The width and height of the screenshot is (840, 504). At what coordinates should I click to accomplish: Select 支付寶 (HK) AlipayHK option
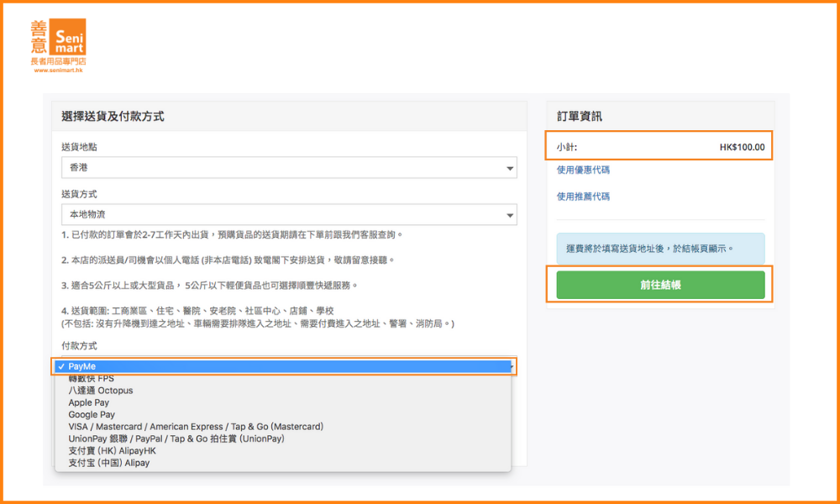pyautogui.click(x=113, y=451)
